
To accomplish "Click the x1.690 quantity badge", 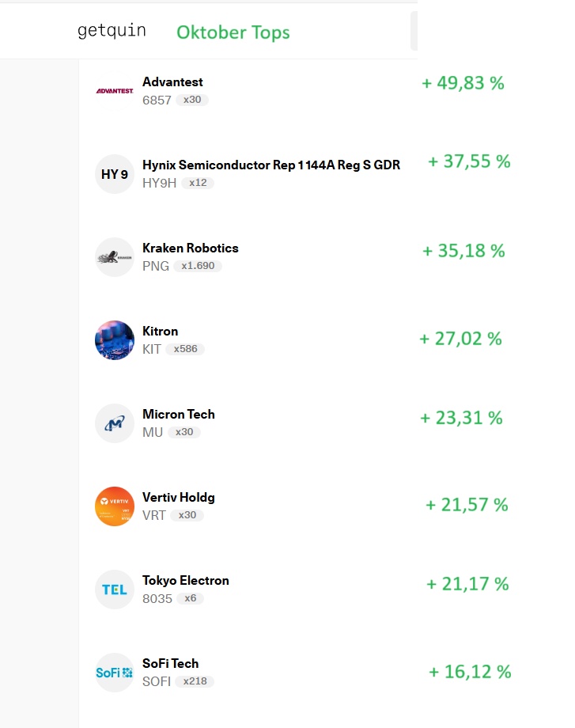I will 198,266.
